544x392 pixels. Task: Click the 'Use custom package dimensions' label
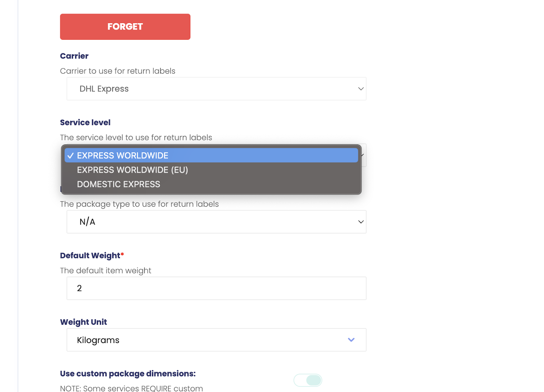pyautogui.click(x=128, y=374)
